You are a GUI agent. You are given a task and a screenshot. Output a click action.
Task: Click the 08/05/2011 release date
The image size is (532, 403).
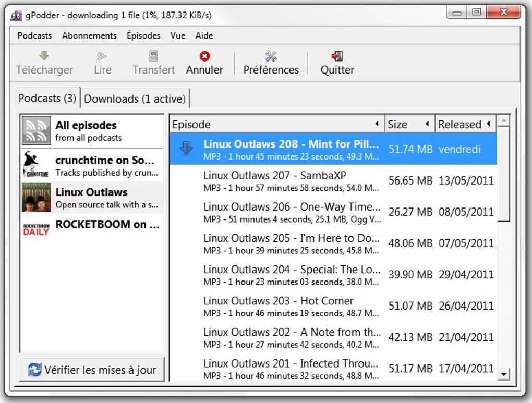pos(466,212)
